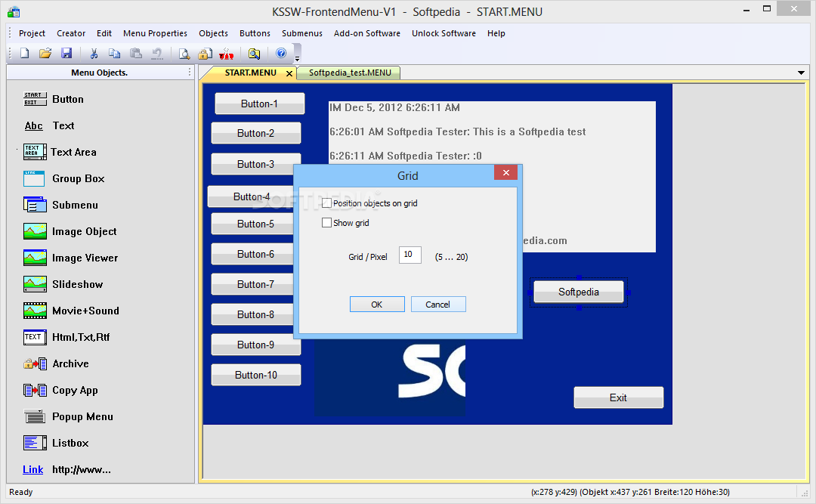Open the Edit menu
The height and width of the screenshot is (504, 816).
click(104, 33)
